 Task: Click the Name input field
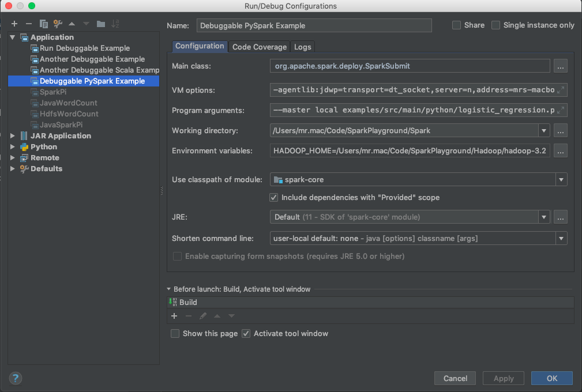point(314,25)
